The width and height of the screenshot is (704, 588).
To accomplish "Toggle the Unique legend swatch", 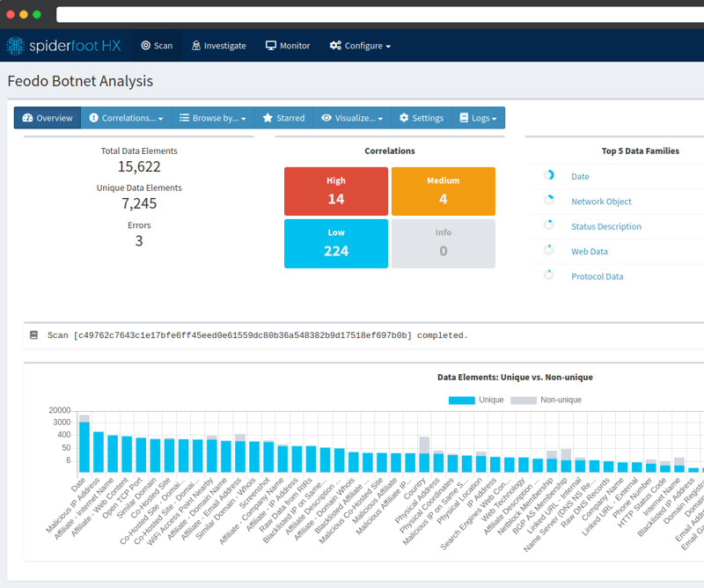I will tap(461, 401).
